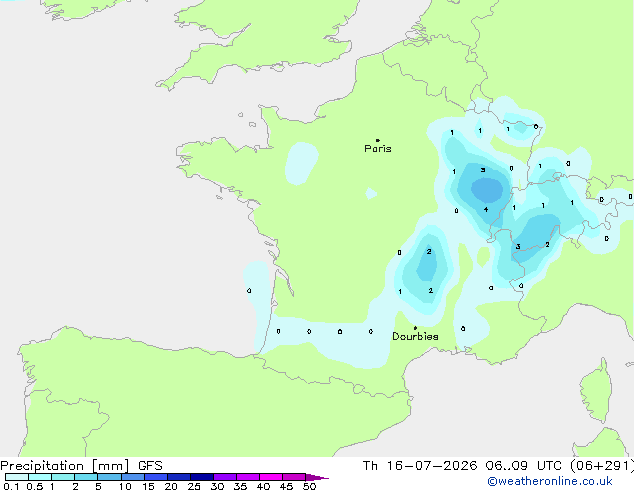
Task: Pick the legend swatch between 20 and 25
Action: [x=179, y=477]
